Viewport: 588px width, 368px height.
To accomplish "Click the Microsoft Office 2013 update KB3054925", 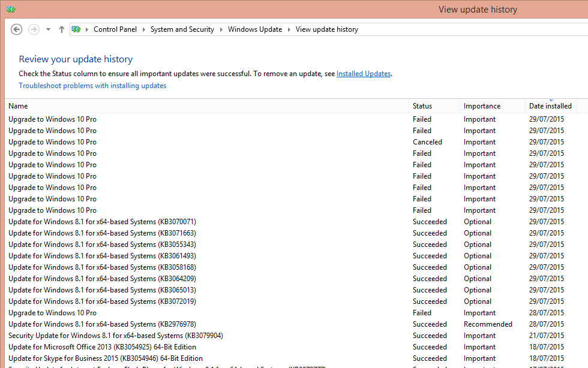I will (x=290, y=347).
